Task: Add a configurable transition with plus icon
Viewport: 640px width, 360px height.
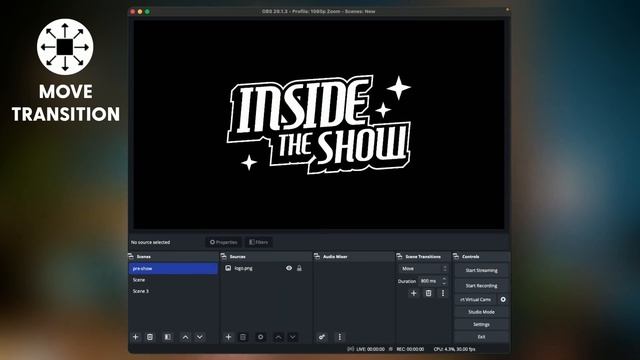Action: pos(413,293)
